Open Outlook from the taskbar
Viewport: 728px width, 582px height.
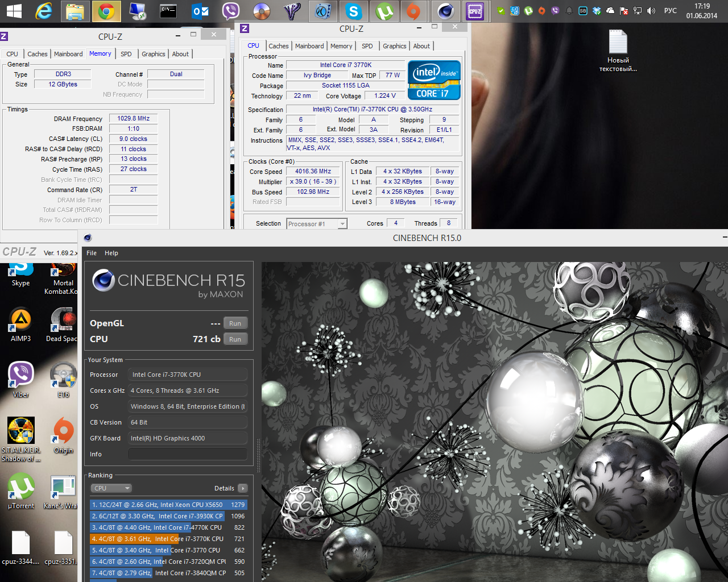click(200, 11)
